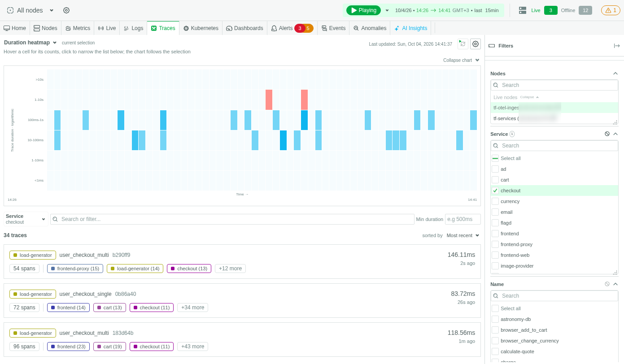
Task: Switch to the Logs tab
Action: (x=133, y=28)
